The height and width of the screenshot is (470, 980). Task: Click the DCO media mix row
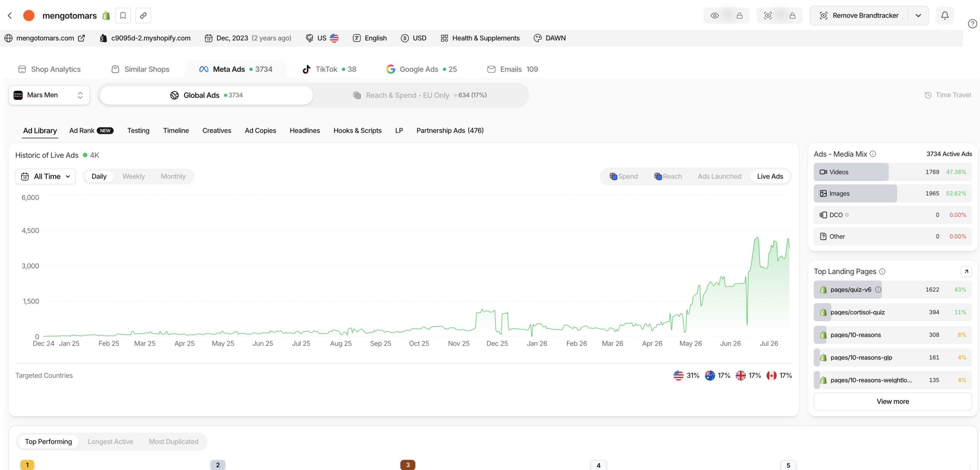[892, 215]
